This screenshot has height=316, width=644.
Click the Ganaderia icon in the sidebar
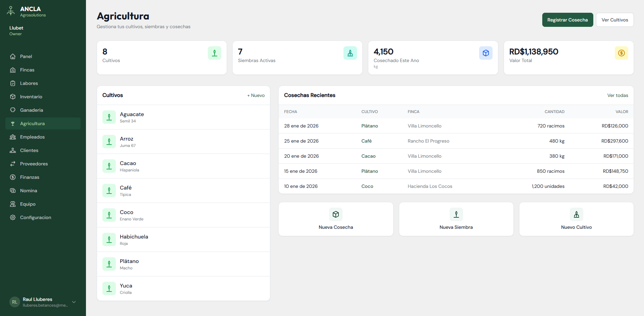point(13,110)
